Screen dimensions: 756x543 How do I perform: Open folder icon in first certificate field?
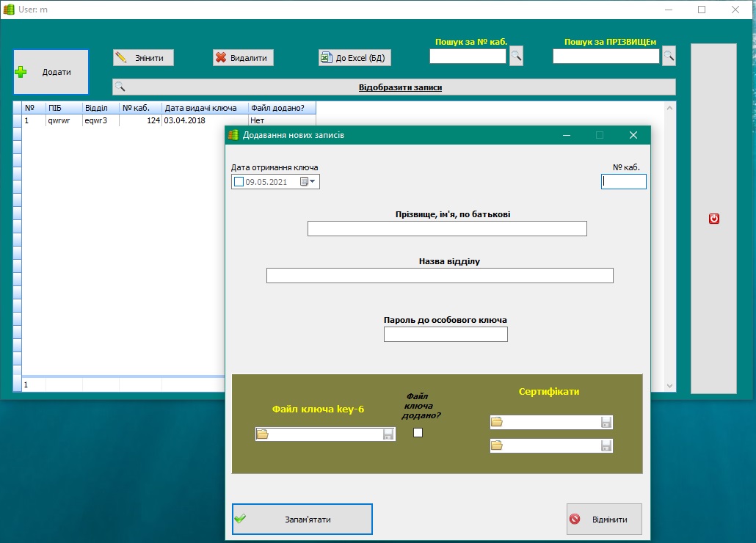point(497,422)
